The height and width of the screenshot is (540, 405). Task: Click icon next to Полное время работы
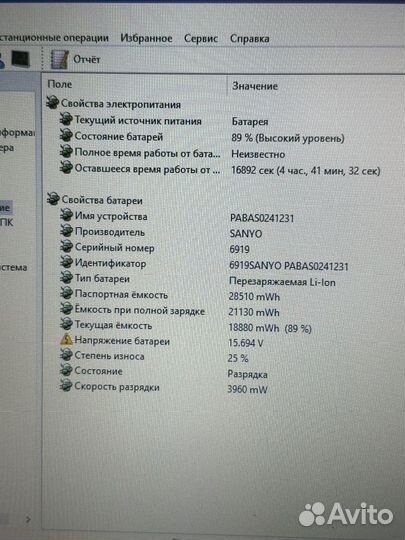point(66,151)
